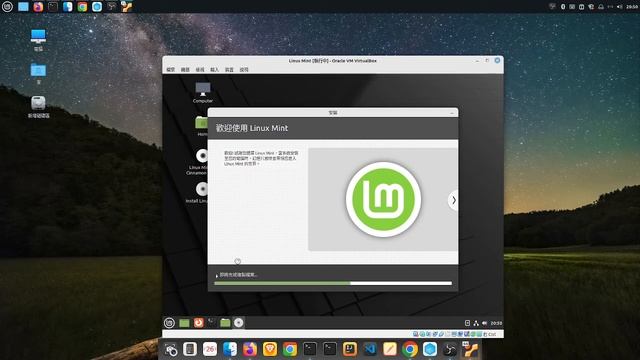Show next slide in installer slideshow
This screenshot has width=640, height=360.
pos(453,200)
